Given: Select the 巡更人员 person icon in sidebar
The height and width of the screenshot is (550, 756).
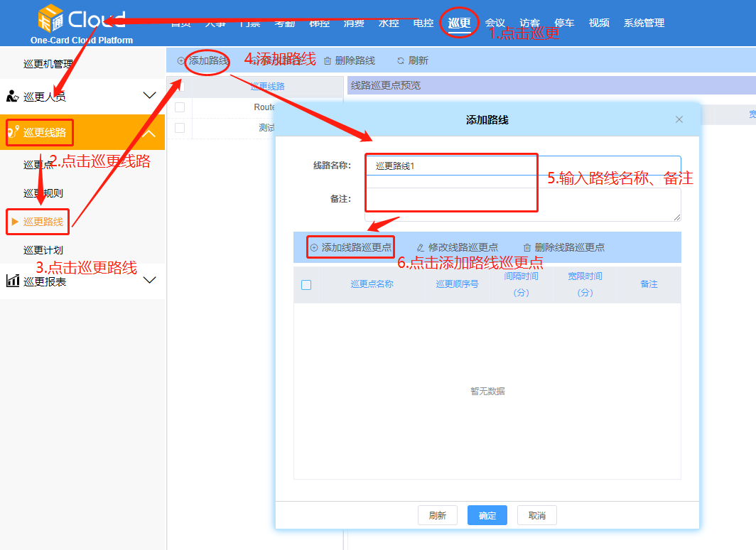Looking at the screenshot, I should pyautogui.click(x=11, y=95).
